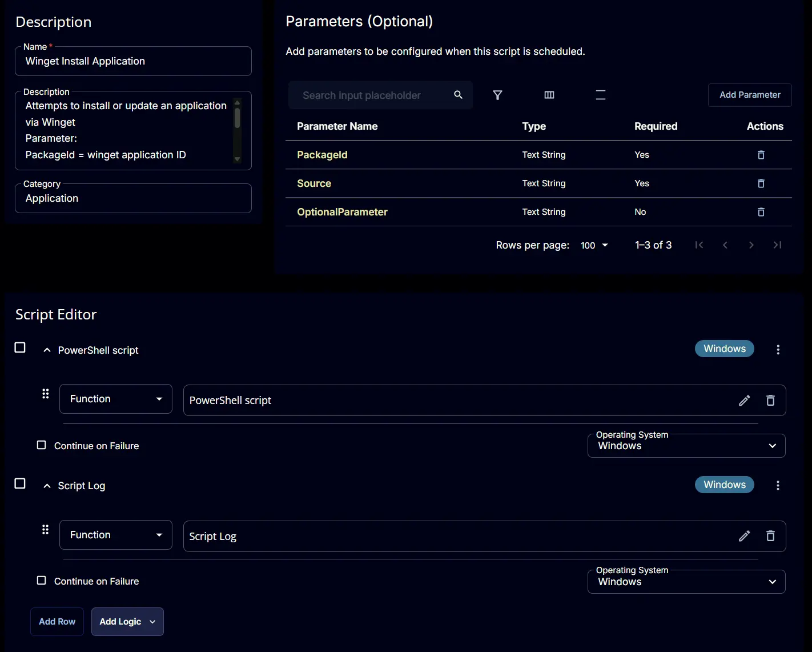This screenshot has width=812, height=652.
Task: Open the OptionalParameter parameter
Action: [x=342, y=212]
